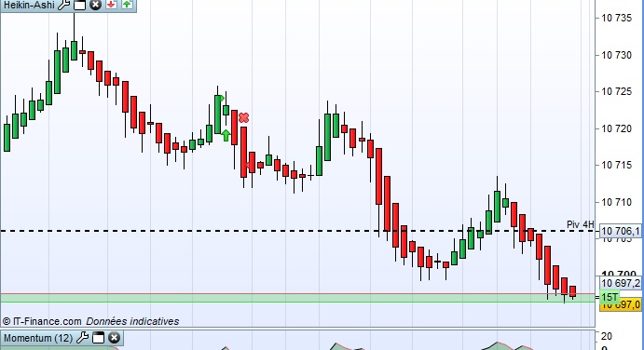Click the IT-Finance.com copyright text
644x350 pixels.
point(42,321)
